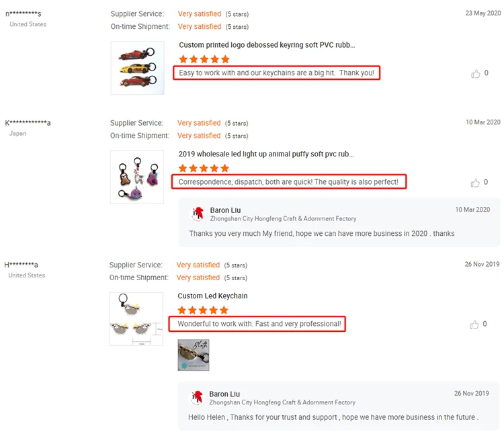The width and height of the screenshot is (504, 436).
Task: Like the review from n*********s
Action: [x=476, y=74]
